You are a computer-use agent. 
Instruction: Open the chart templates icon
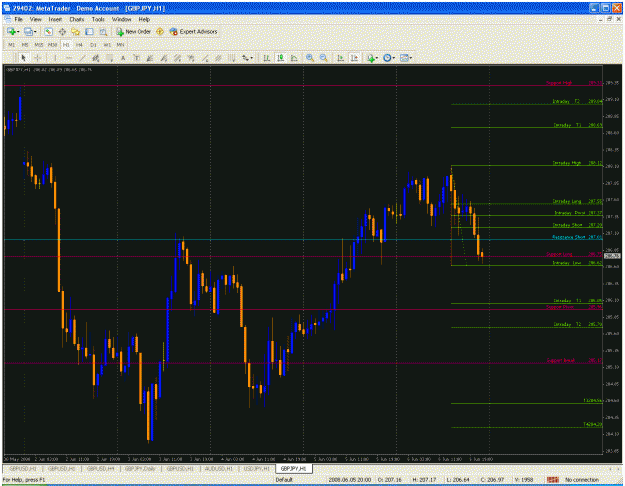404,58
